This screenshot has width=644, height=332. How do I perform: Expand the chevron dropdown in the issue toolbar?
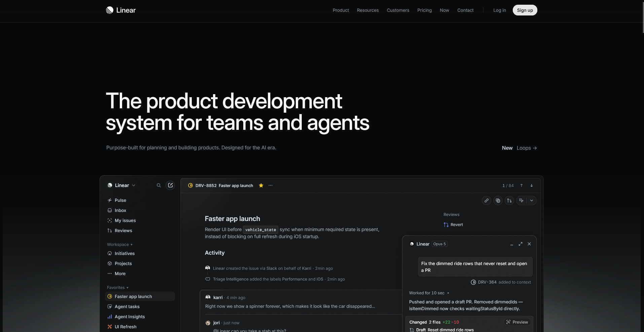point(532,200)
